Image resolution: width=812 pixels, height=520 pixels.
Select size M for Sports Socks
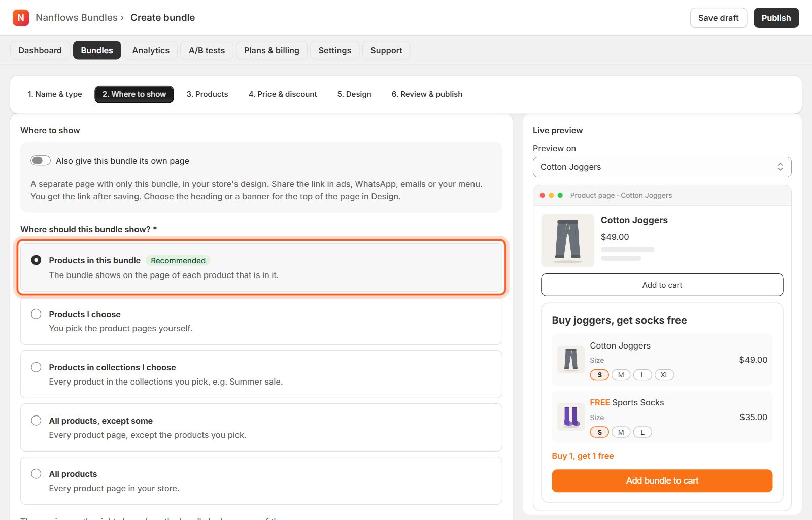point(621,432)
